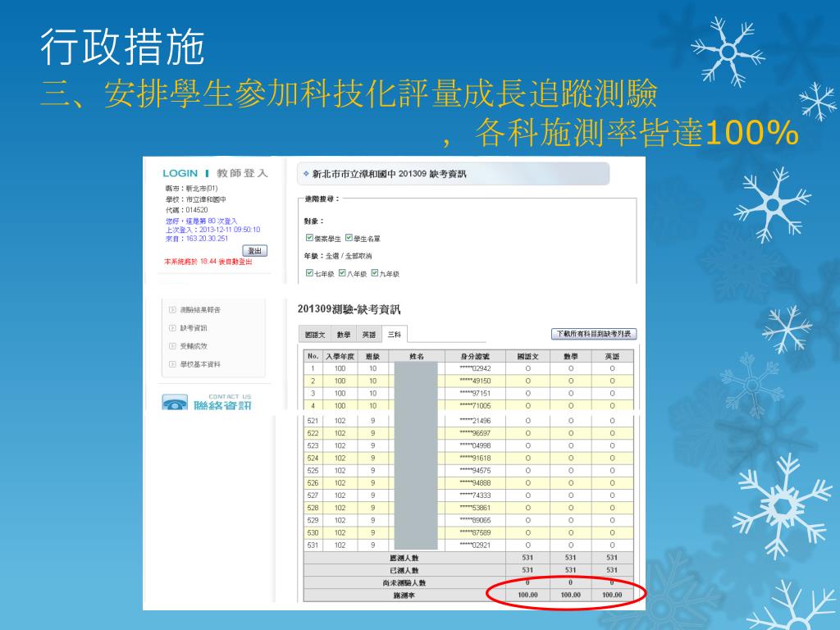This screenshot has width=840, height=630.
Task: Click ID cell *****71005
Action: (475, 405)
